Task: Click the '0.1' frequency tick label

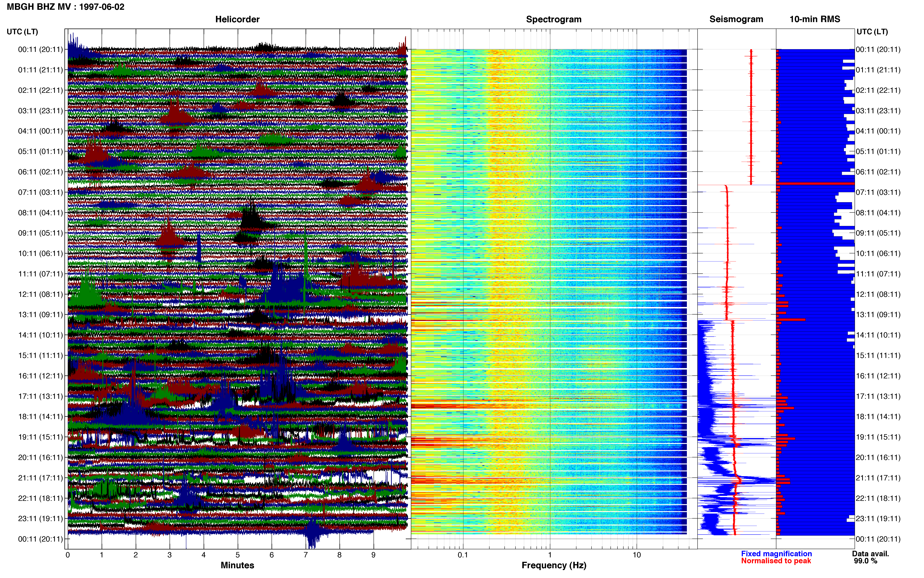Action: [463, 555]
